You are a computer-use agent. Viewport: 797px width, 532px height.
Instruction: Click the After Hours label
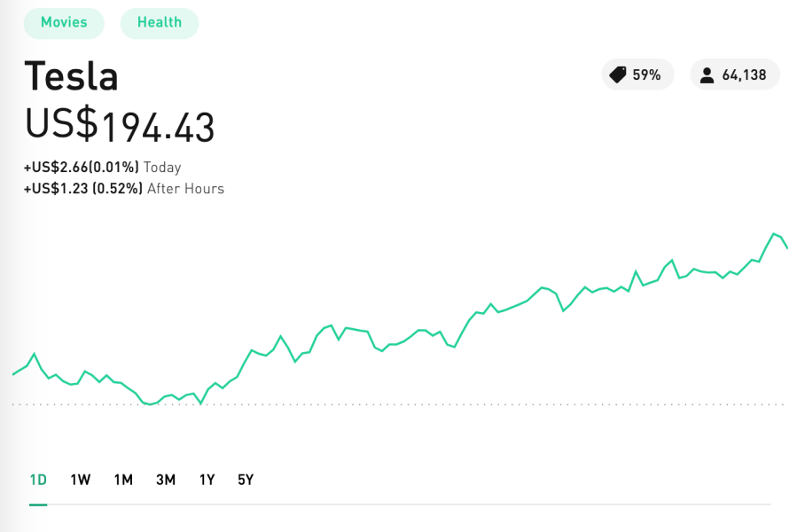coord(185,188)
